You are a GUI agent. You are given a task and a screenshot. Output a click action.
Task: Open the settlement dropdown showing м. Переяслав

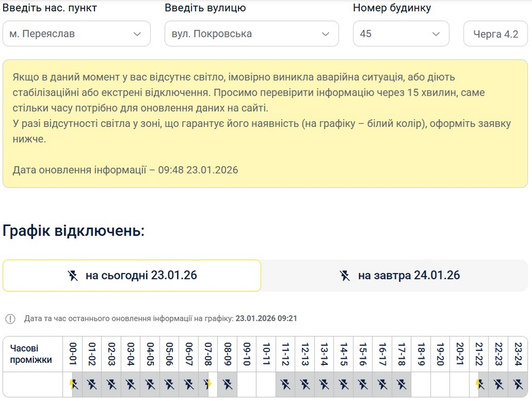click(76, 34)
